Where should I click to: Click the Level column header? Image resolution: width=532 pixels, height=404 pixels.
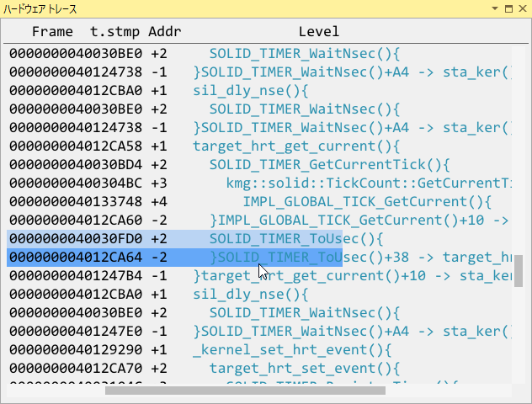pos(318,32)
